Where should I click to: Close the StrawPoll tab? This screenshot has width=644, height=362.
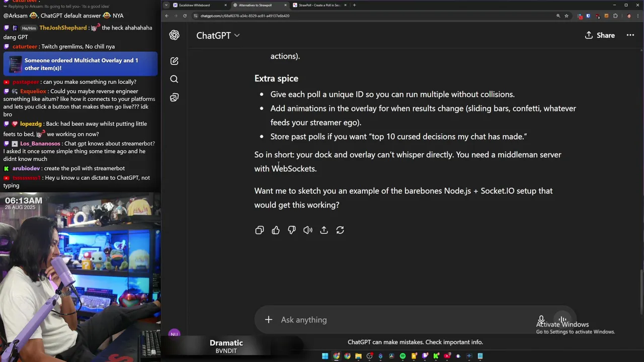tap(345, 5)
